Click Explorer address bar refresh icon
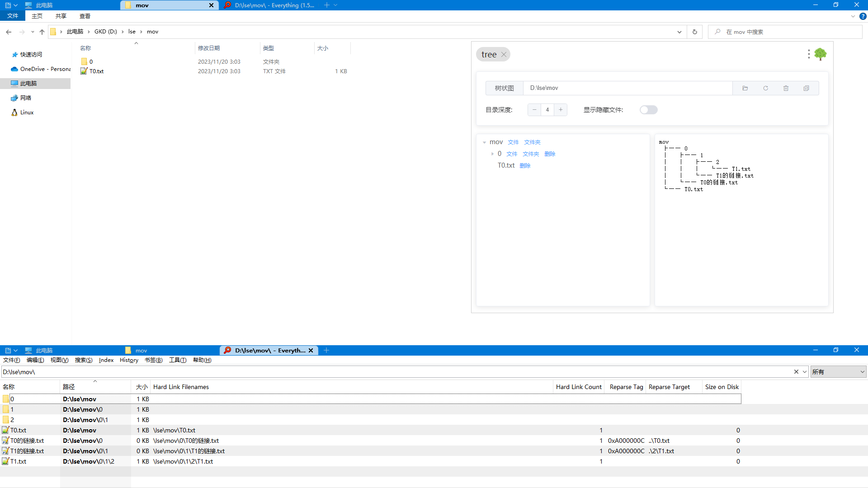 pos(694,32)
